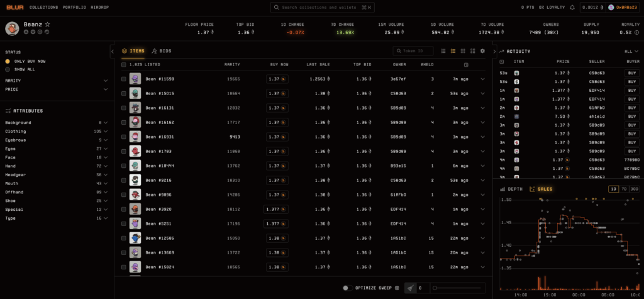Viewport: 644px width, 299px height.
Task: Click the listing time clock column icon
Action: (466, 65)
